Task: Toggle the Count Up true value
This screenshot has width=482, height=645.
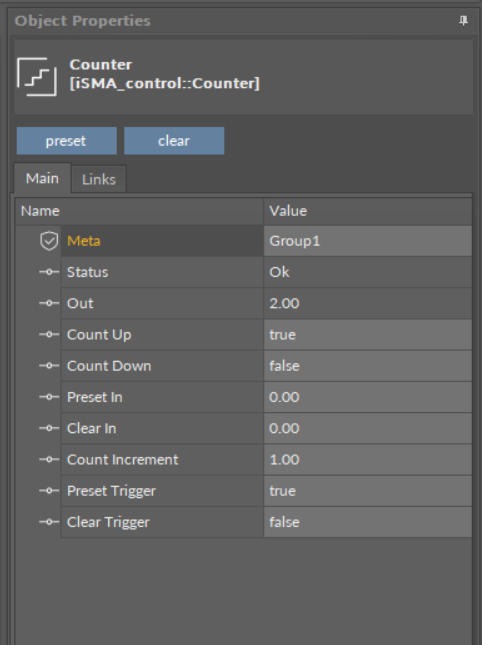Action: click(x=368, y=334)
